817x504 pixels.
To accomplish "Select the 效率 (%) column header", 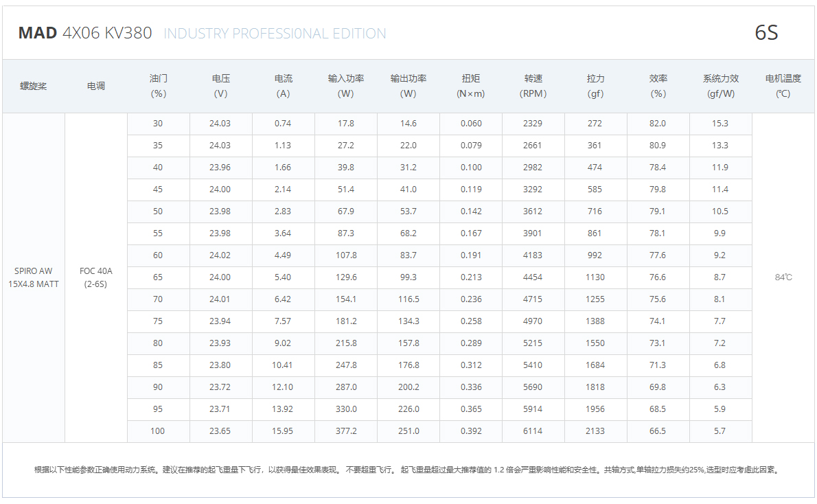I will tap(658, 86).
